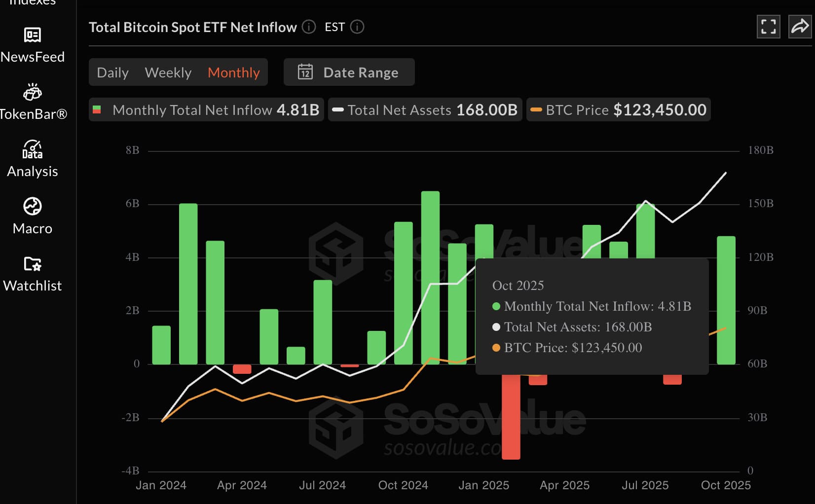This screenshot has height=504, width=815.
Task: Toggle the BTC Price line visibility
Action: point(619,109)
